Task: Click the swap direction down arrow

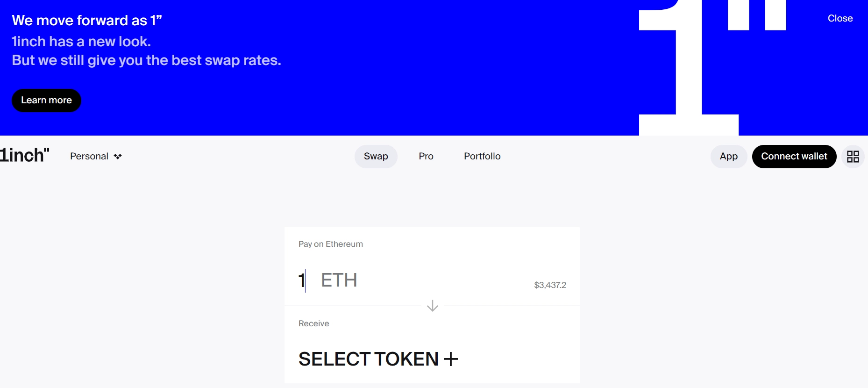Action: [433, 306]
